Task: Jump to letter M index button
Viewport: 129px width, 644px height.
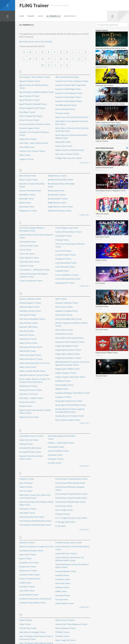Action: click(x=30, y=59)
